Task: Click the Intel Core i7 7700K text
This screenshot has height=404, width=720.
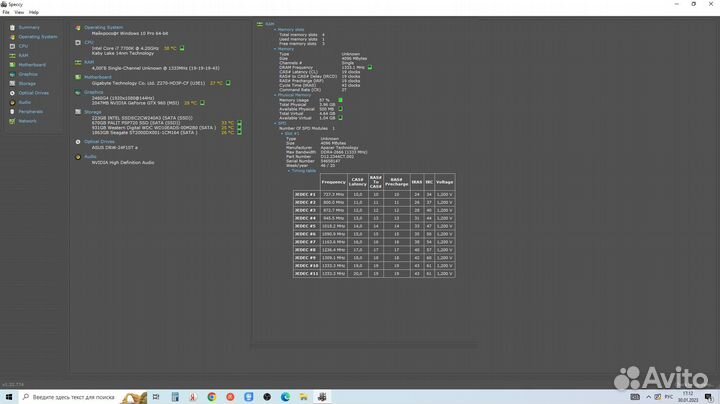Action: tap(125, 48)
